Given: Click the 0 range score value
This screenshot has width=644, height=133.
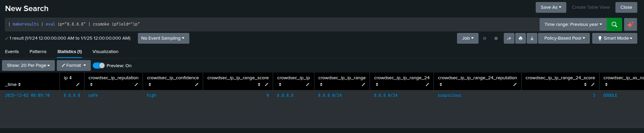Looking at the screenshot, I should tap(268, 95).
